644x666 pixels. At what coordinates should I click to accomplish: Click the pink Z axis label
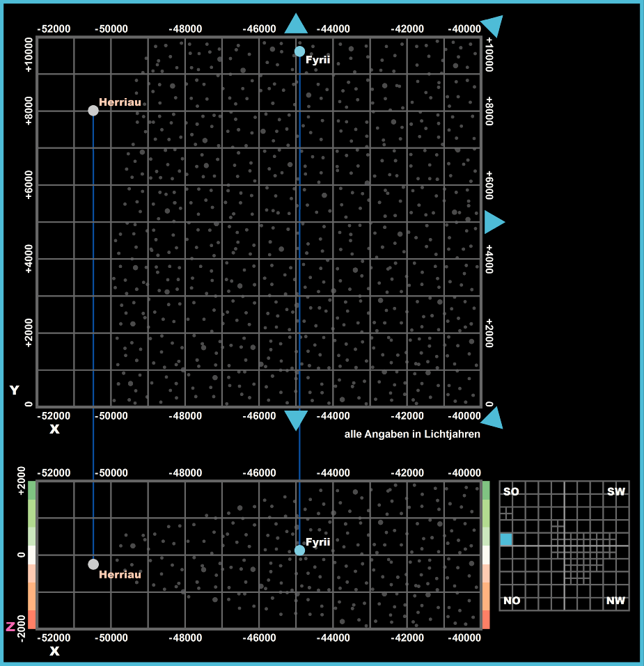pos(10,626)
